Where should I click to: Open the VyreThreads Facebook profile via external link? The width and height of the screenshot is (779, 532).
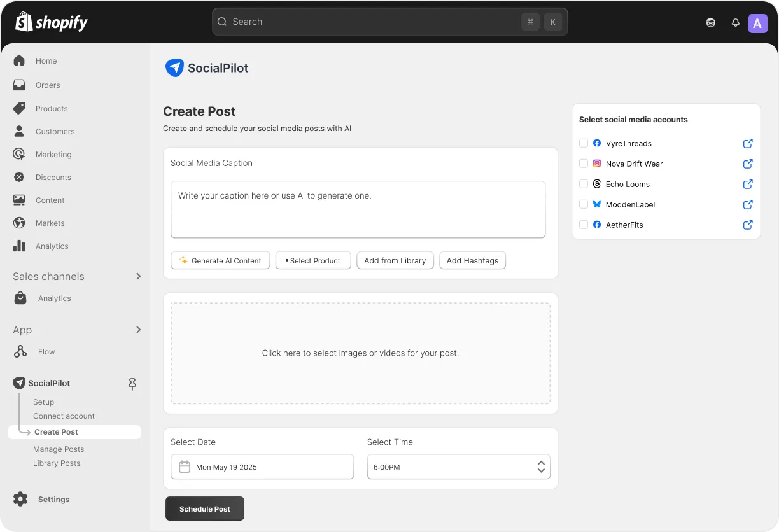[747, 143]
